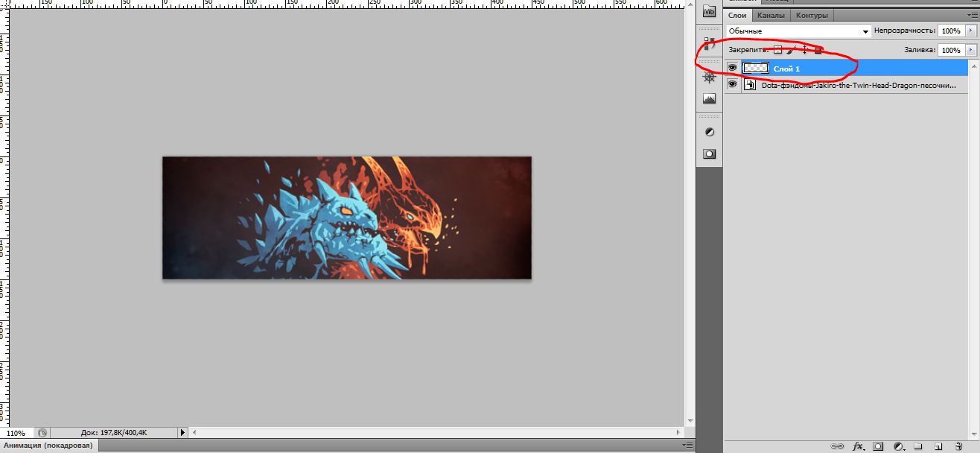Image resolution: width=980 pixels, height=453 pixels.
Task: Click the horizontal scrollbar left arrow
Action: point(195,432)
